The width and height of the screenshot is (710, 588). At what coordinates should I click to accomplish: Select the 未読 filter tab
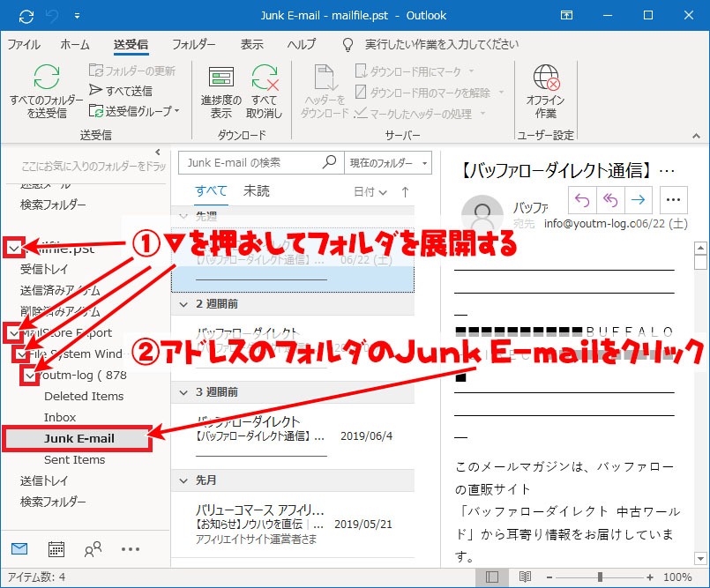(257, 191)
